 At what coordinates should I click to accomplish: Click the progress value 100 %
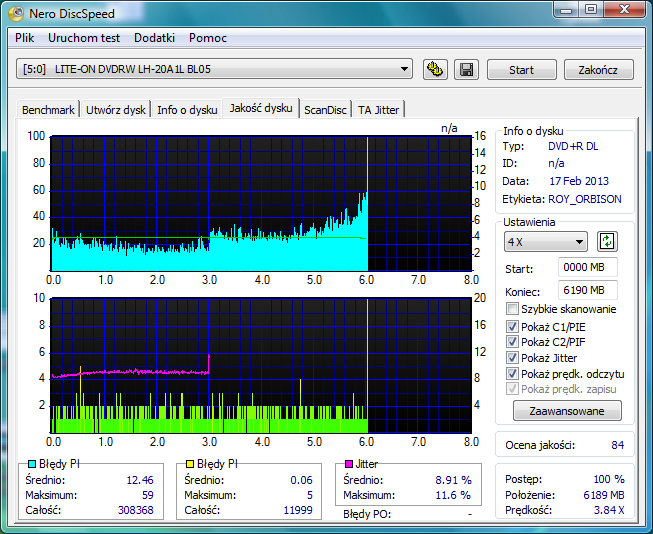(x=609, y=479)
